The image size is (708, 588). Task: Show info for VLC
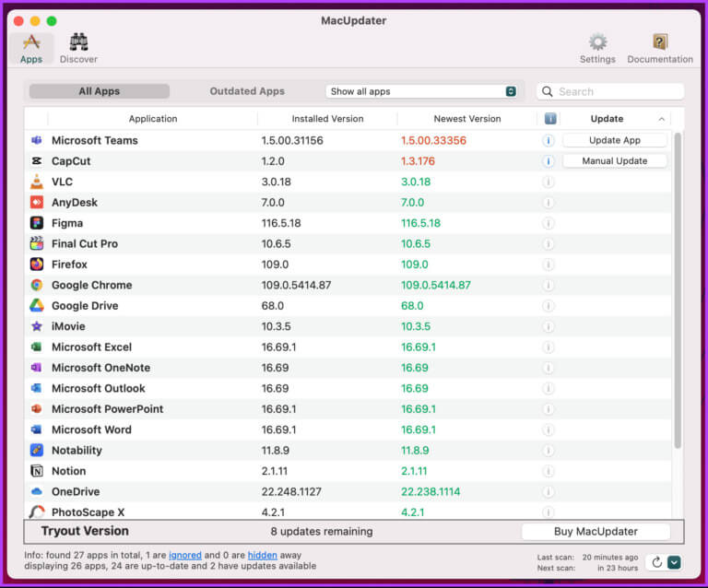pyautogui.click(x=549, y=182)
